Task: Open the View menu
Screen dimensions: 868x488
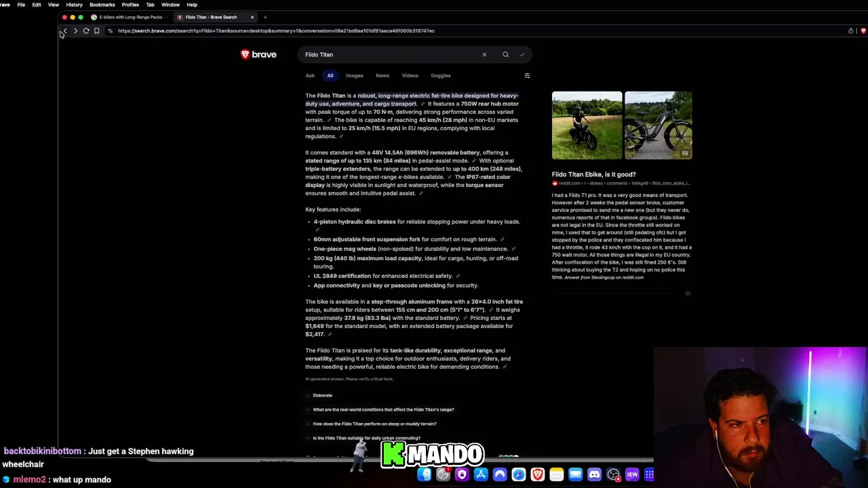Action: pyautogui.click(x=53, y=5)
